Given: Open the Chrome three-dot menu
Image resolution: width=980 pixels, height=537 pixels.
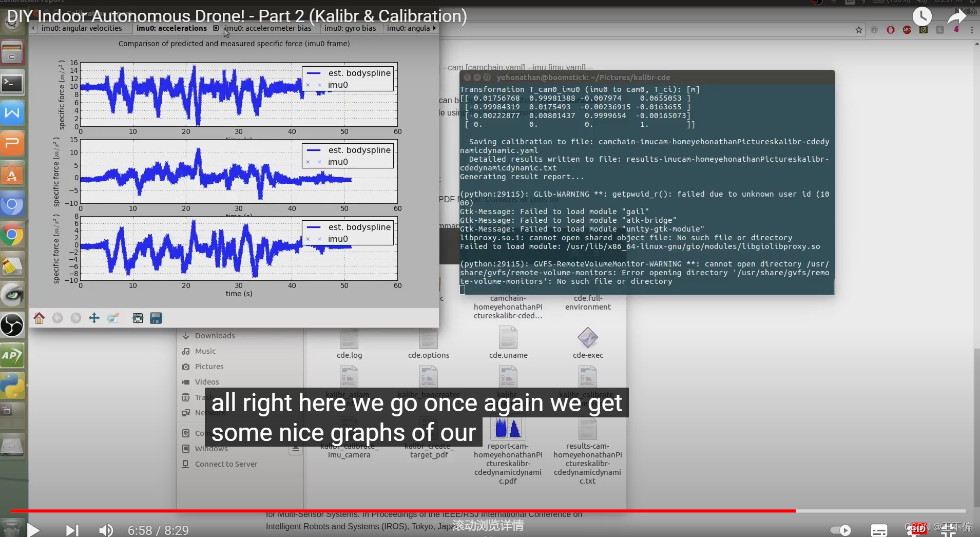Looking at the screenshot, I should [972, 30].
